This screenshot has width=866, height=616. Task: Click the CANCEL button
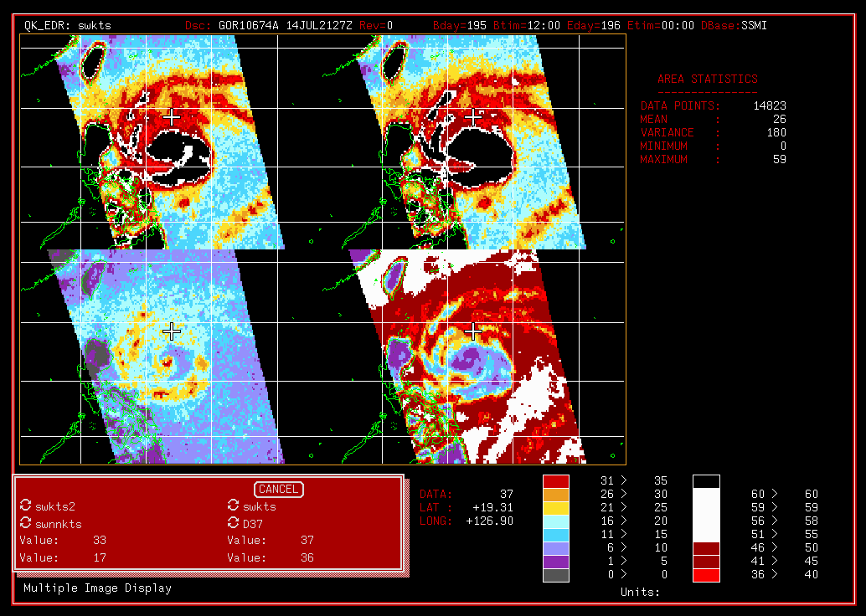[x=278, y=490]
